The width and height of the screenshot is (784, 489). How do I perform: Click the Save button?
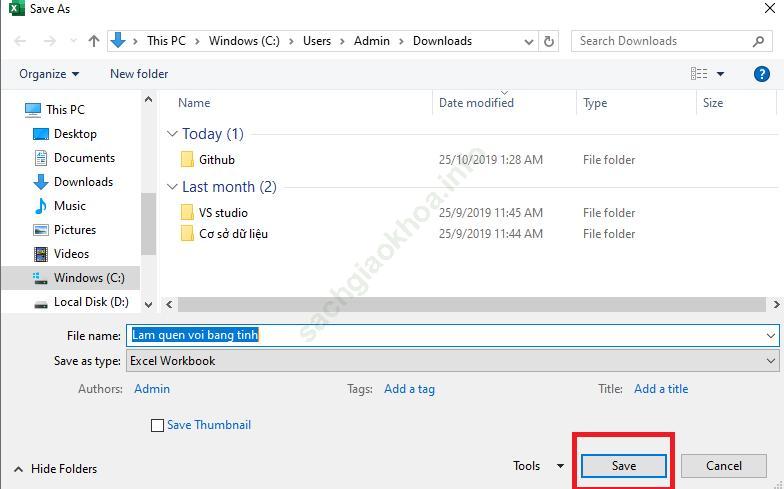click(x=624, y=466)
